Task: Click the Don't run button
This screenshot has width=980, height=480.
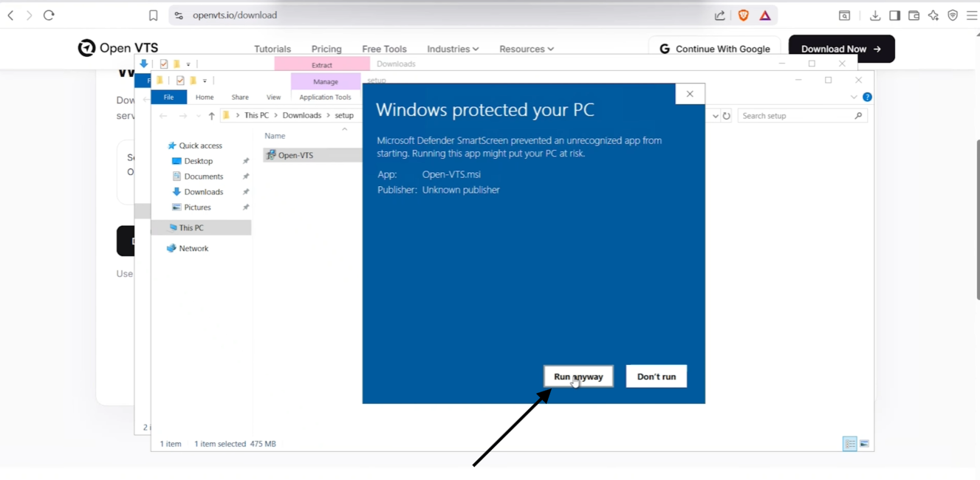Action: 657,377
